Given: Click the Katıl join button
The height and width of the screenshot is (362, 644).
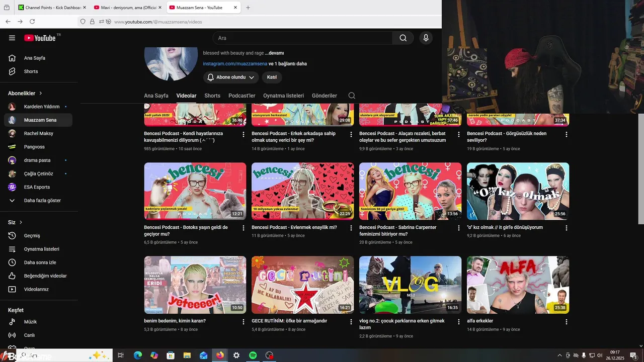Looking at the screenshot, I should (272, 77).
